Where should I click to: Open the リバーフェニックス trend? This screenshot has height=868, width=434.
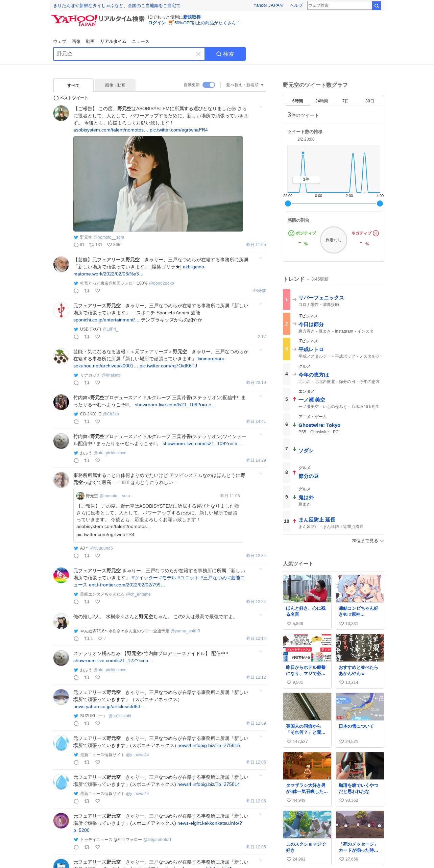pos(321,298)
